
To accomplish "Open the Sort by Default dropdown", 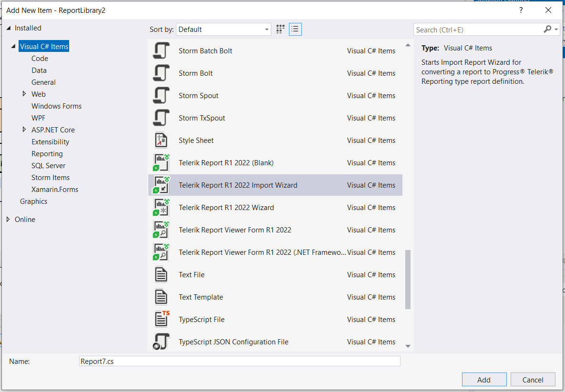I will (x=224, y=30).
